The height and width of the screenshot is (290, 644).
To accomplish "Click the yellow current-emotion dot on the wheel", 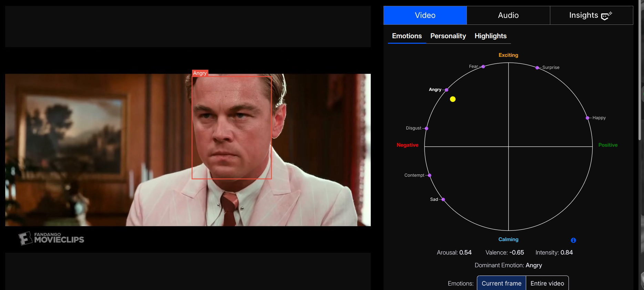I will (453, 99).
